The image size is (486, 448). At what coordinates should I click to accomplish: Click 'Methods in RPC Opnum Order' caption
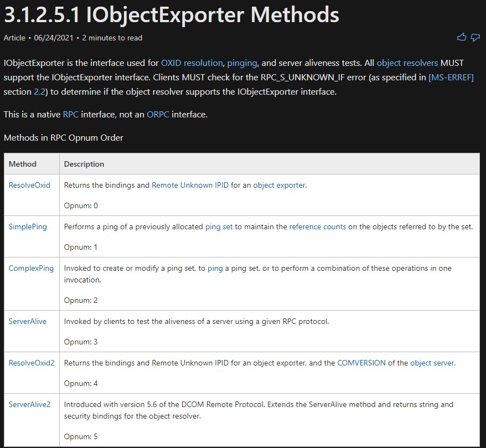tap(64, 137)
